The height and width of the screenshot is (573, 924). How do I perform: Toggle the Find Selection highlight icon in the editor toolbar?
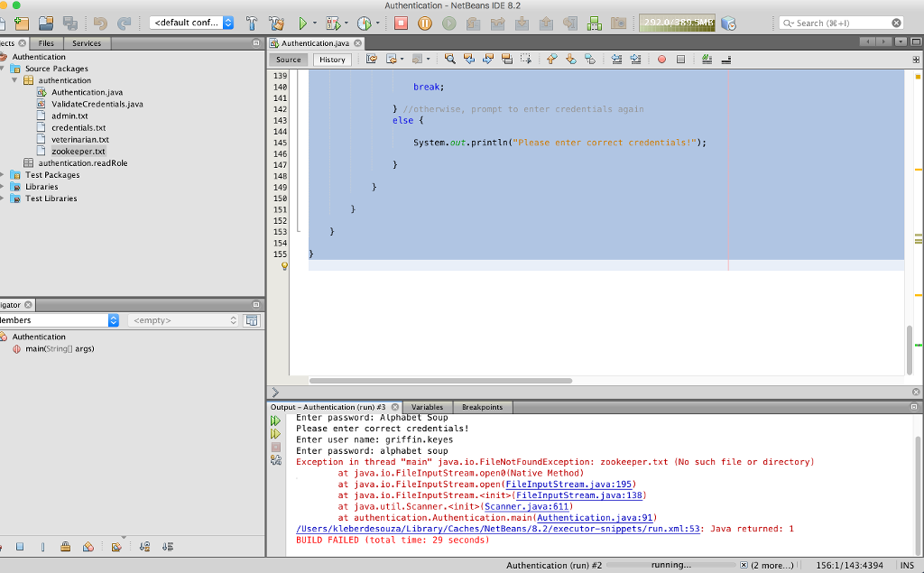[450, 60]
